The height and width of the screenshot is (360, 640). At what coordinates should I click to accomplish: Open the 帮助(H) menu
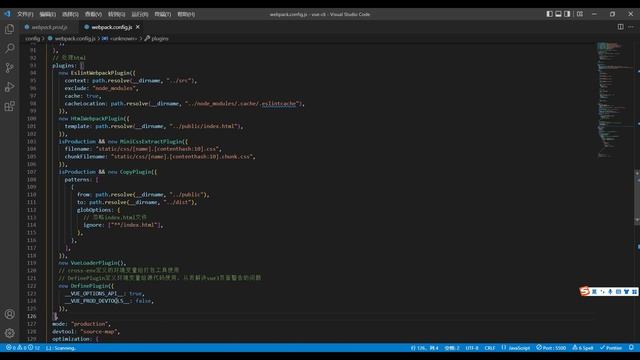pos(186,14)
